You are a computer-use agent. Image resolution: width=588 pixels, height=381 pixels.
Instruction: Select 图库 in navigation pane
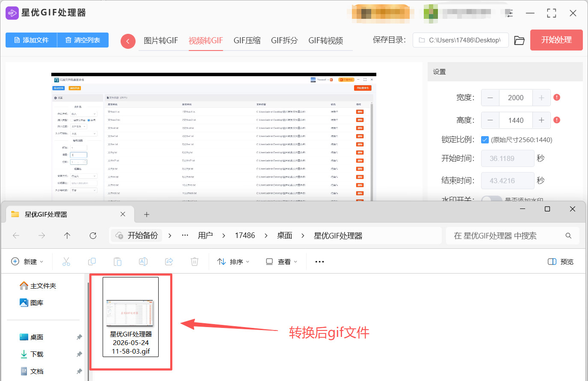click(32, 303)
